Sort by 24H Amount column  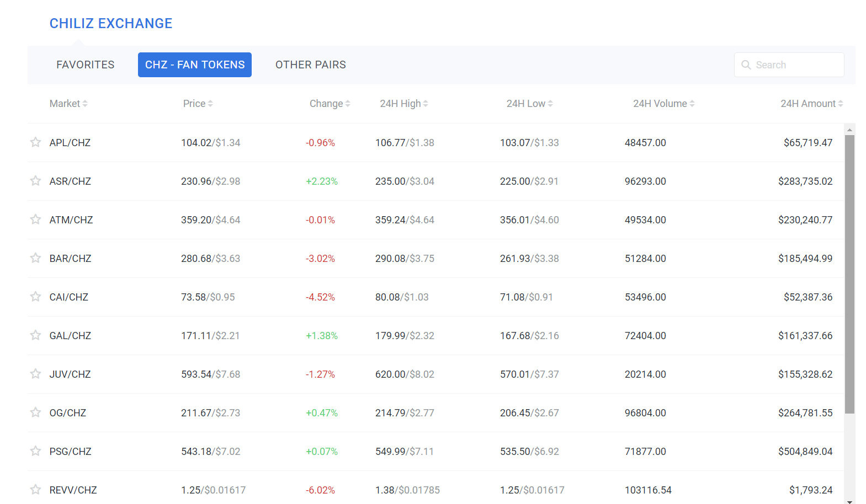click(x=812, y=104)
